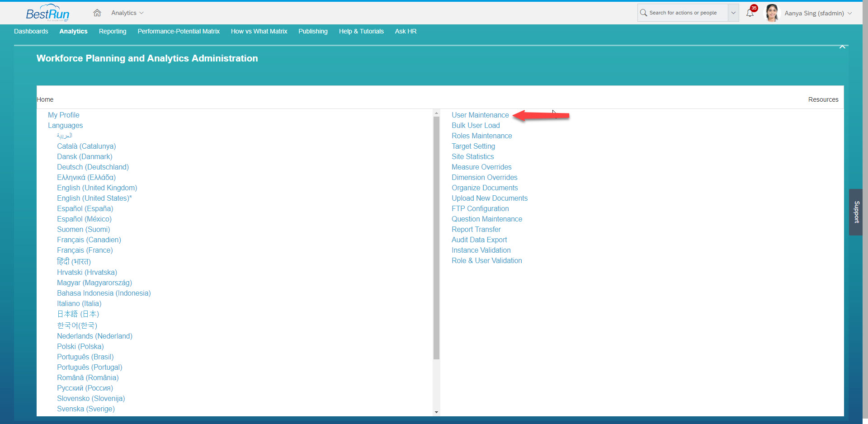Select Greek Ελληνικά language
The image size is (868, 424).
click(x=86, y=177)
